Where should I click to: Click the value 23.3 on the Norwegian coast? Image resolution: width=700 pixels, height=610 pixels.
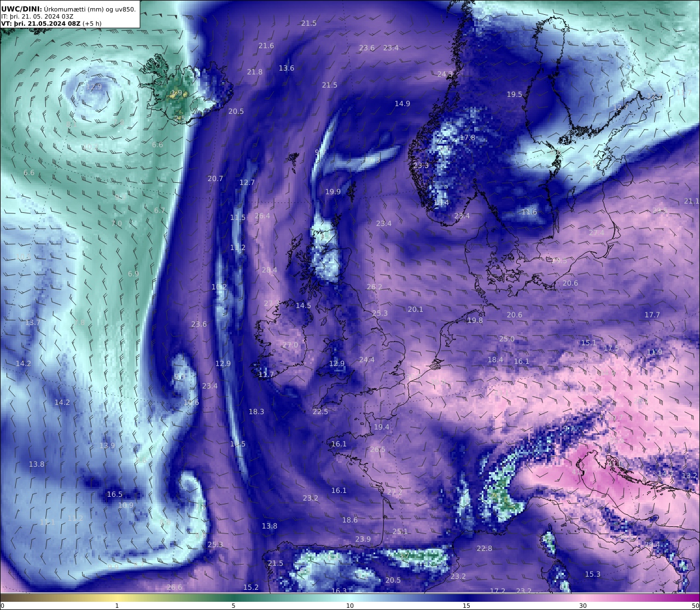pyautogui.click(x=421, y=166)
